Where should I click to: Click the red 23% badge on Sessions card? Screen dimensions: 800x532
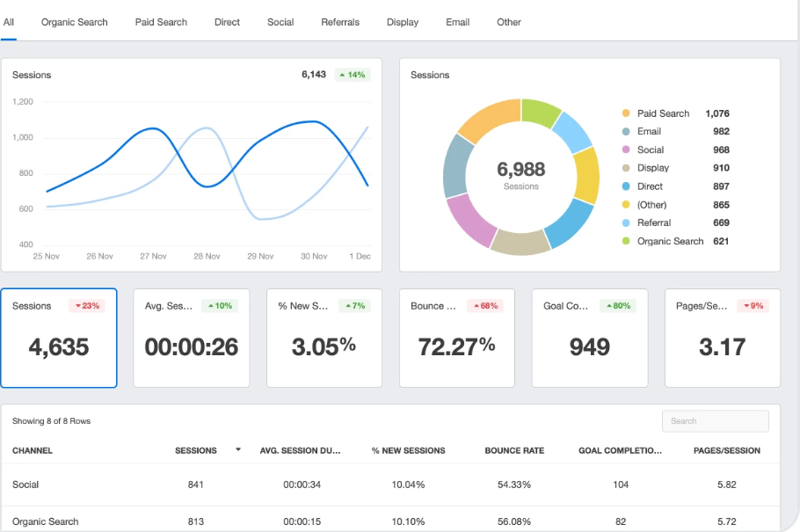pos(89,305)
